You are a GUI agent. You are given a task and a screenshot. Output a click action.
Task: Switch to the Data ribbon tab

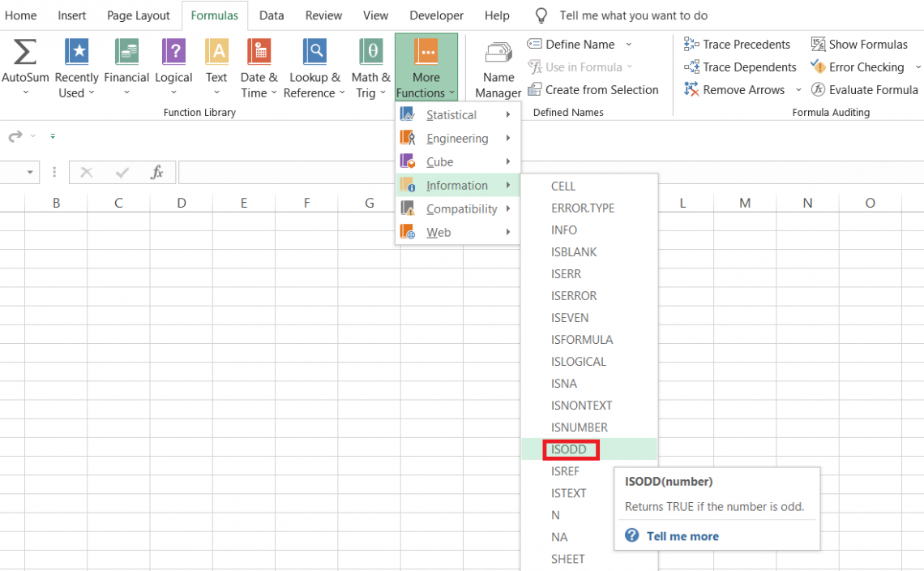272,15
